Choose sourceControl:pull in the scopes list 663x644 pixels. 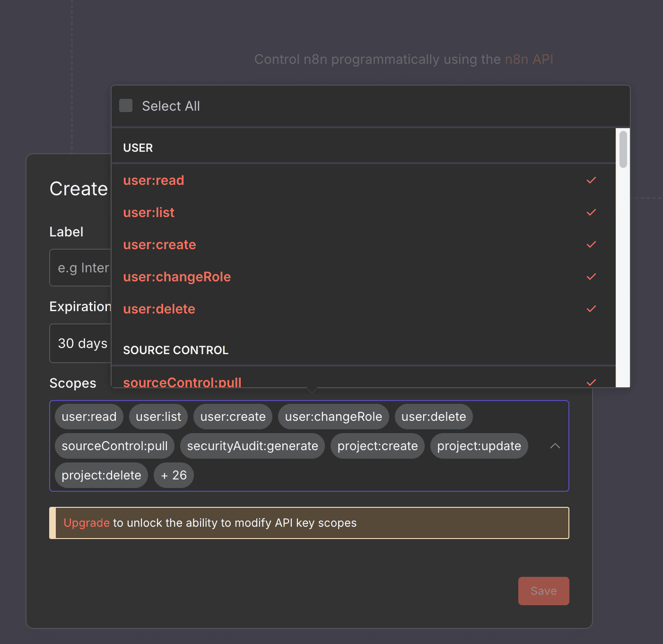[x=182, y=382]
